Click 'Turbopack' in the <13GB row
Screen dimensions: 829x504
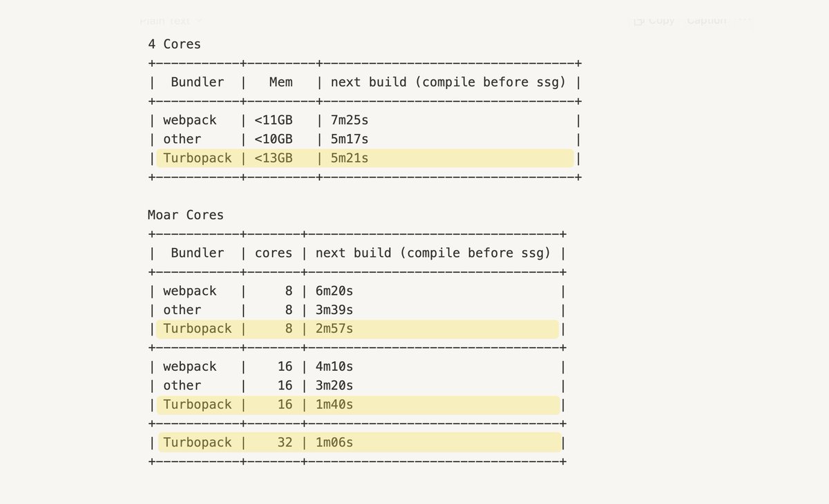(198, 158)
